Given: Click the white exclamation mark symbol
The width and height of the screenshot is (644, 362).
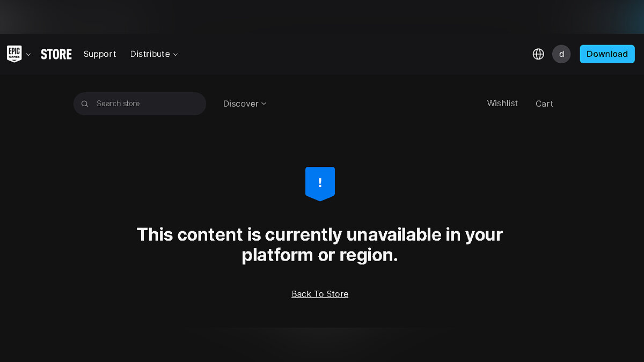Looking at the screenshot, I should pyautogui.click(x=320, y=182).
